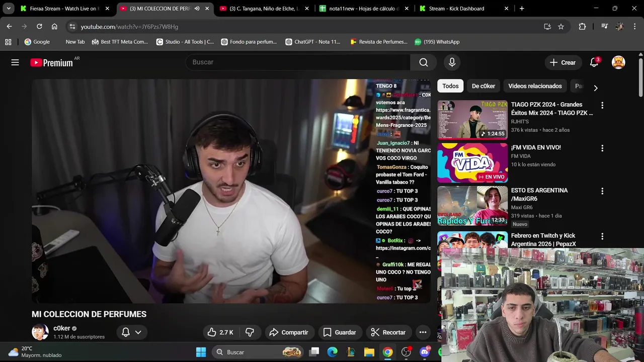This screenshot has width=644, height=362.
Task: Start voice search with microphone icon
Action: click(x=452, y=62)
